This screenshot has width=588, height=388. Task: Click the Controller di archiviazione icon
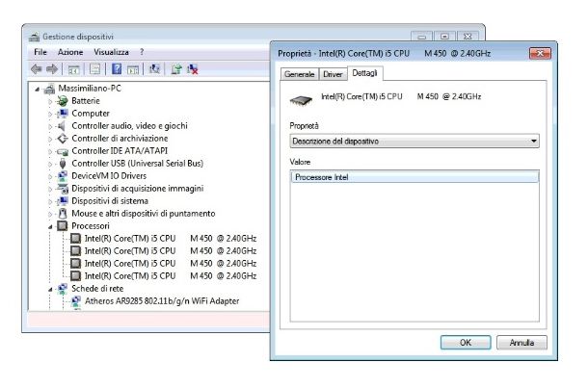click(63, 139)
